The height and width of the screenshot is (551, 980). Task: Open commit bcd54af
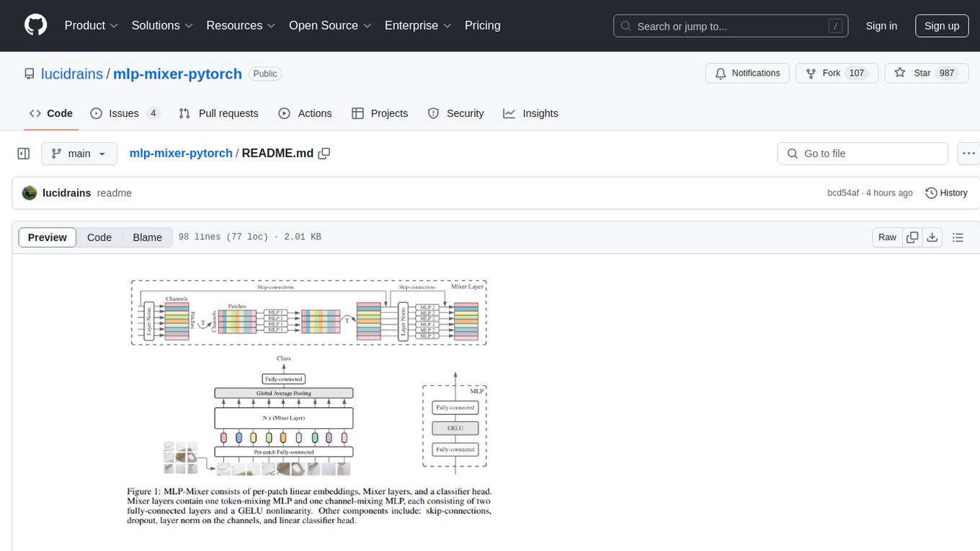pos(843,193)
